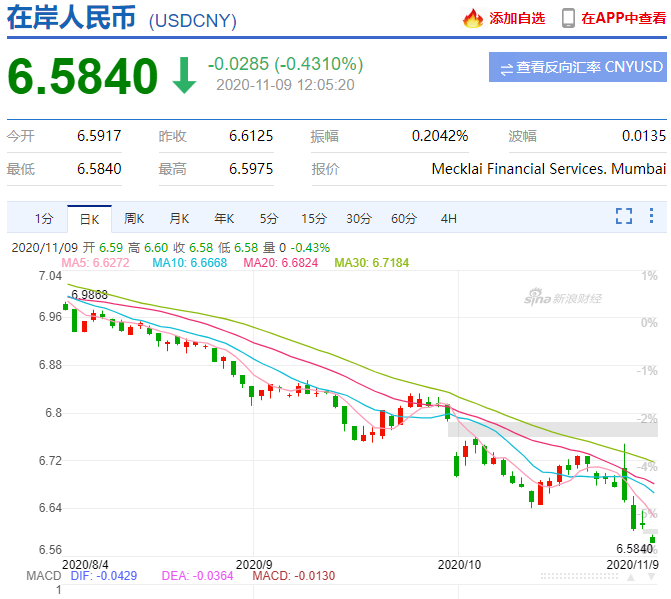The width and height of the screenshot is (671, 599).
Task: Click the swap arrows icon on the reverse-rate button
Action: (506, 68)
